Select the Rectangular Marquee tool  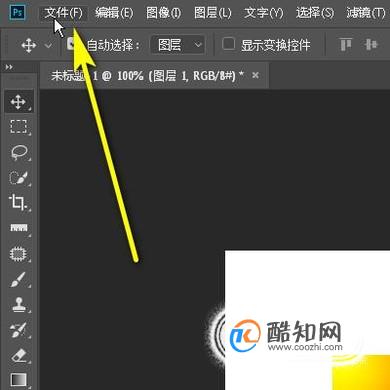[19, 127]
